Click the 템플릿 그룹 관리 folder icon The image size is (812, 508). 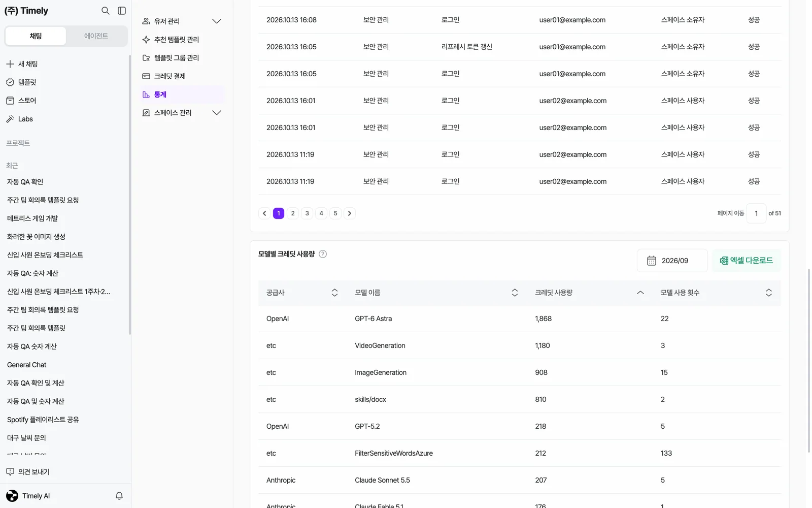click(x=146, y=58)
